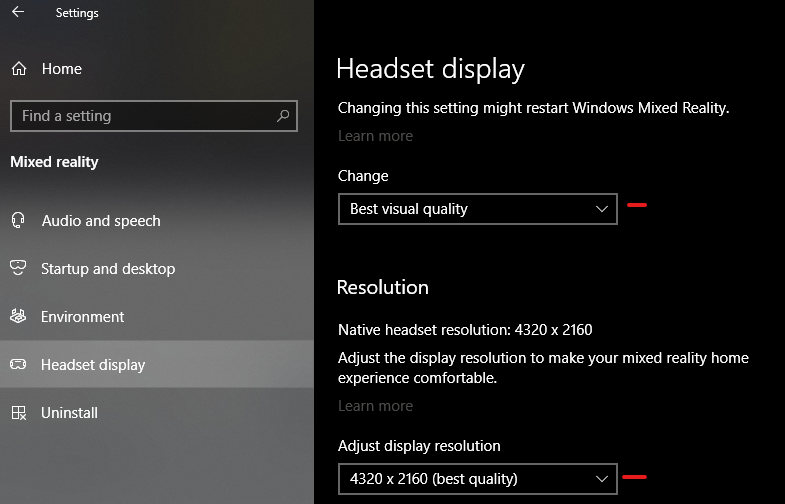Click the Environment icon
The width and height of the screenshot is (785, 504).
[18, 316]
